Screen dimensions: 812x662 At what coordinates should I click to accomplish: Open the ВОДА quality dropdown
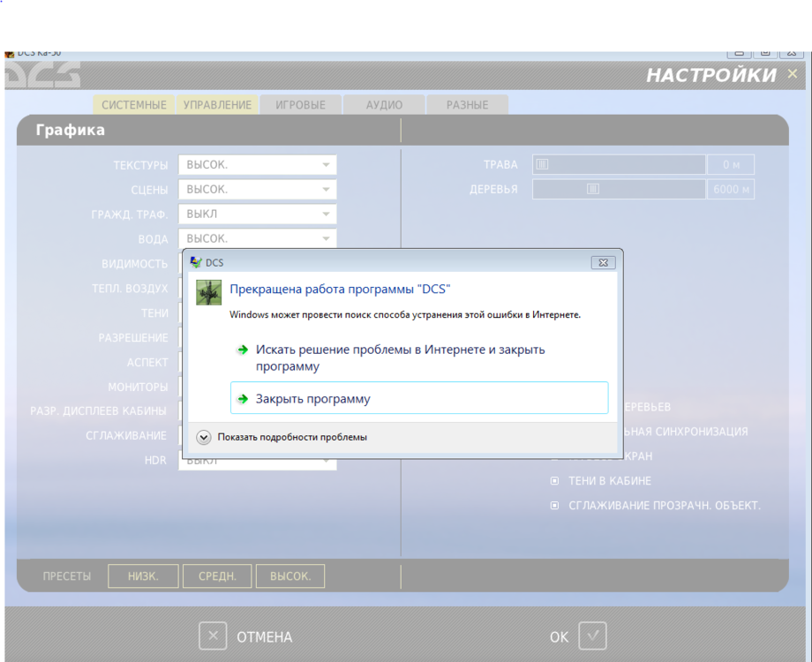click(258, 238)
